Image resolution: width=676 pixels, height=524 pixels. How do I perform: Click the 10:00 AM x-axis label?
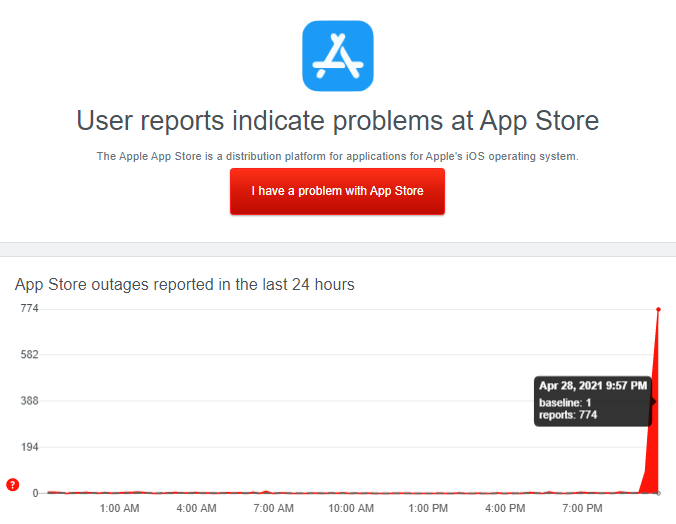point(351,508)
